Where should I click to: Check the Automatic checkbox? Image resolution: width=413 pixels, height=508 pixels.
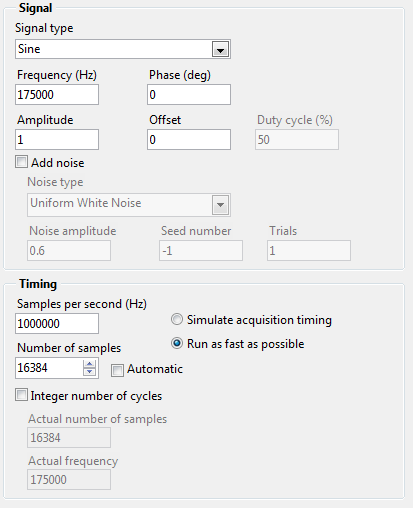click(x=117, y=370)
